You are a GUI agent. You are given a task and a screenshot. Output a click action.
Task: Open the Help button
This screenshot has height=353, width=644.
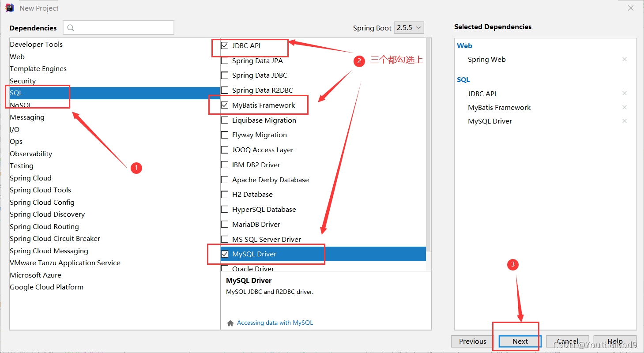pyautogui.click(x=615, y=341)
